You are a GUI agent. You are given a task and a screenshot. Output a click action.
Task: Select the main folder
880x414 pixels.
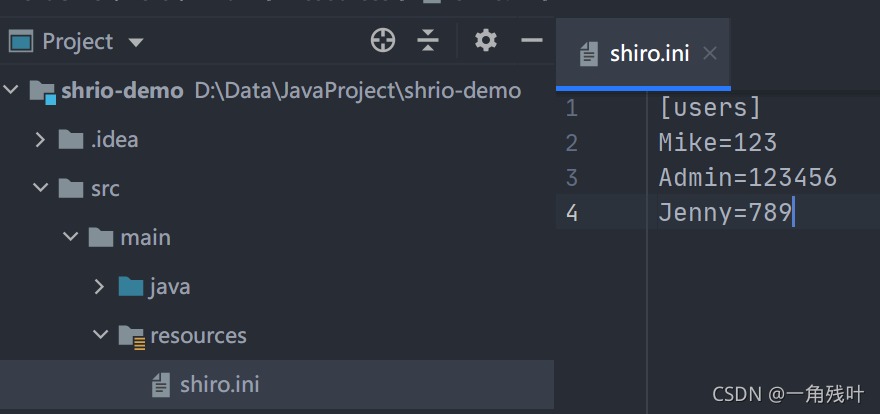tap(145, 238)
